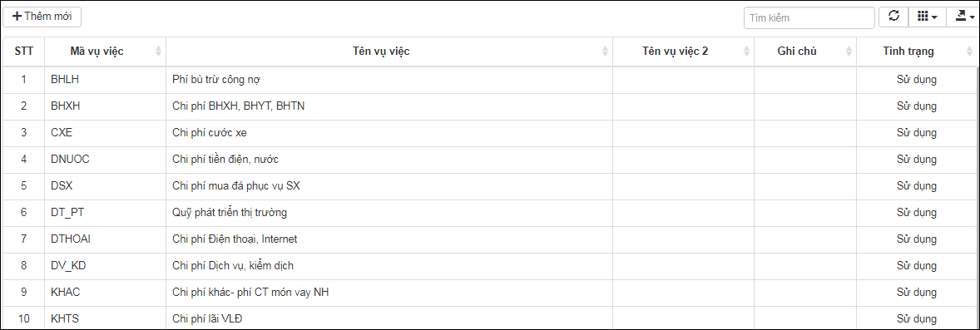The width and height of the screenshot is (980, 330).
Task: Click Chi phí Điện thoại, Internet row
Action: [490, 239]
